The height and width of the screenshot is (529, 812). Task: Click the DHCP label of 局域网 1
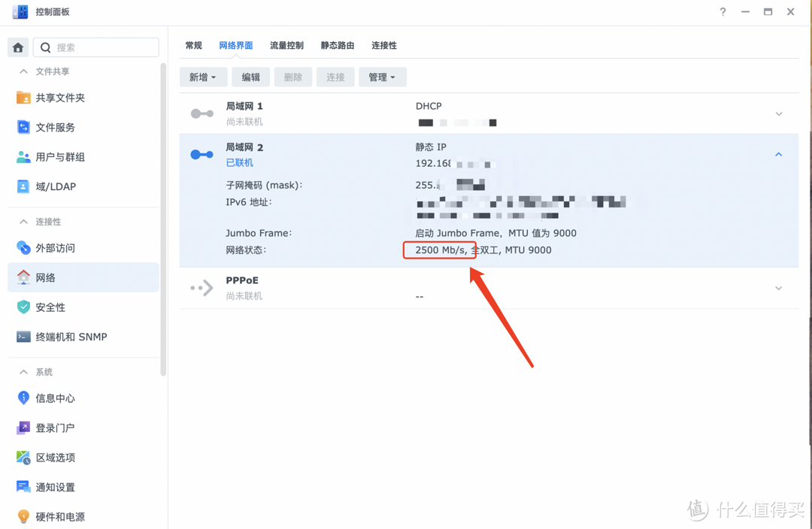(429, 106)
